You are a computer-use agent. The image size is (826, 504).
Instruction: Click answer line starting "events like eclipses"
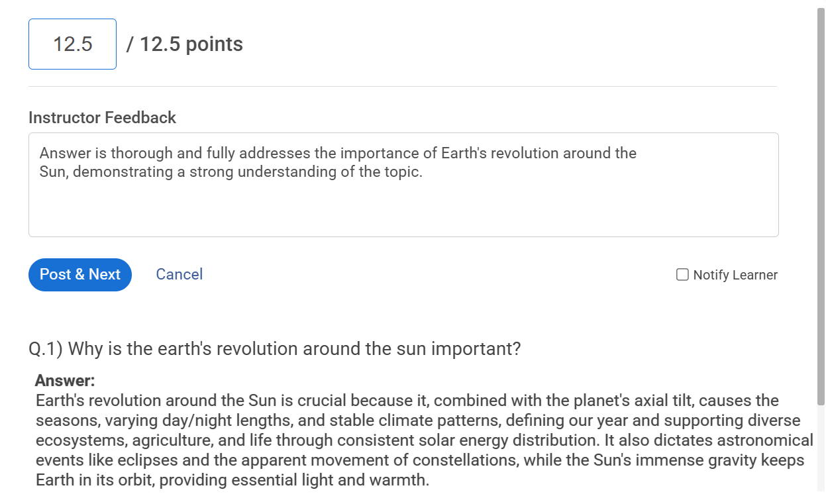click(420, 460)
